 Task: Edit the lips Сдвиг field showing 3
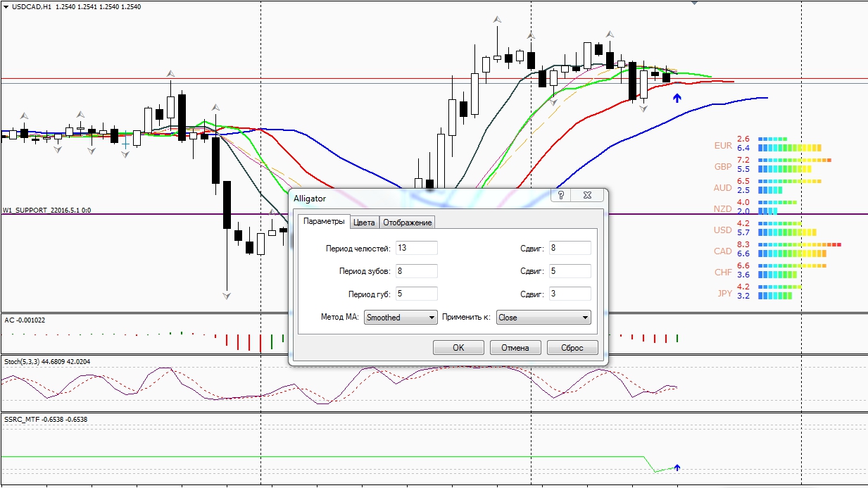point(570,294)
